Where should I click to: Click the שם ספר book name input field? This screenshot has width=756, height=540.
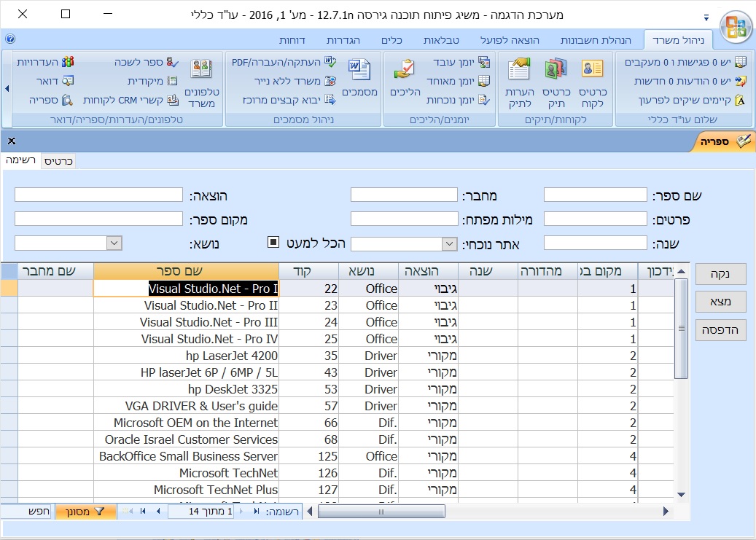tap(596, 195)
